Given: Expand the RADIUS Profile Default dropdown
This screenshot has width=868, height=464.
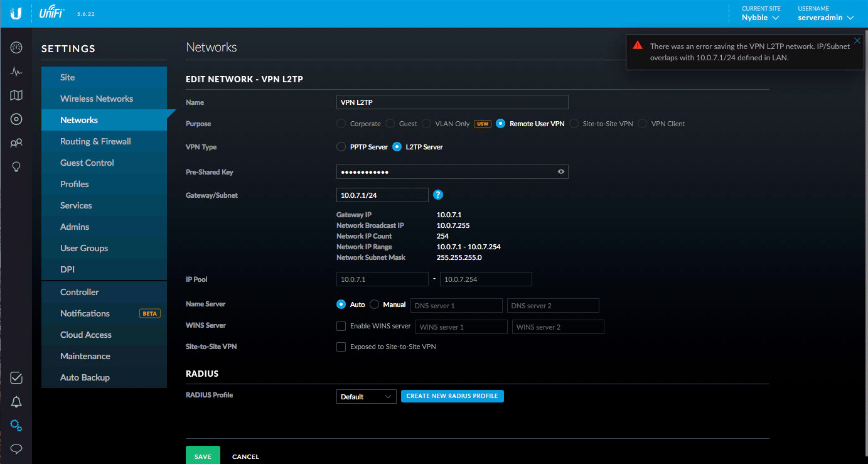Looking at the screenshot, I should coord(366,397).
